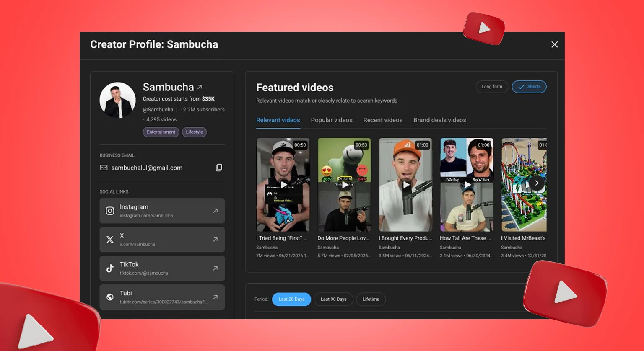Screen dimensions: 644x351
Task: Click the "4,295 videos" count
Action: point(161,119)
